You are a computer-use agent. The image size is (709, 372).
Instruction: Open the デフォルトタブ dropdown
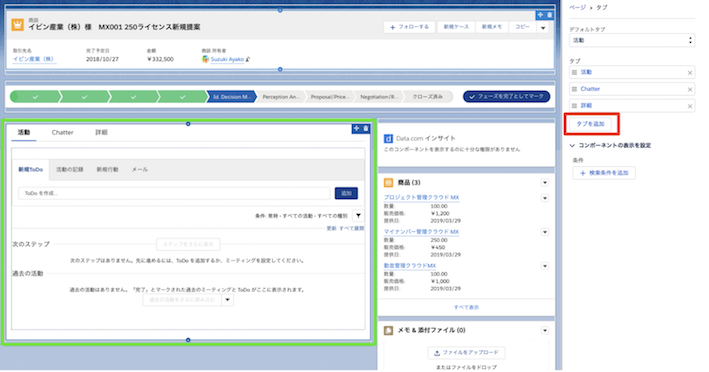[x=632, y=40]
